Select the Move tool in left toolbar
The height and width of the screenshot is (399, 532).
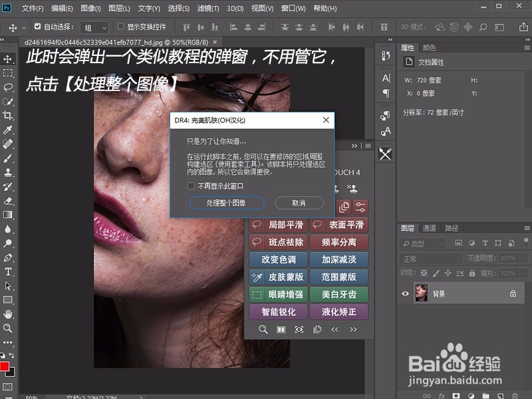pos(7,59)
